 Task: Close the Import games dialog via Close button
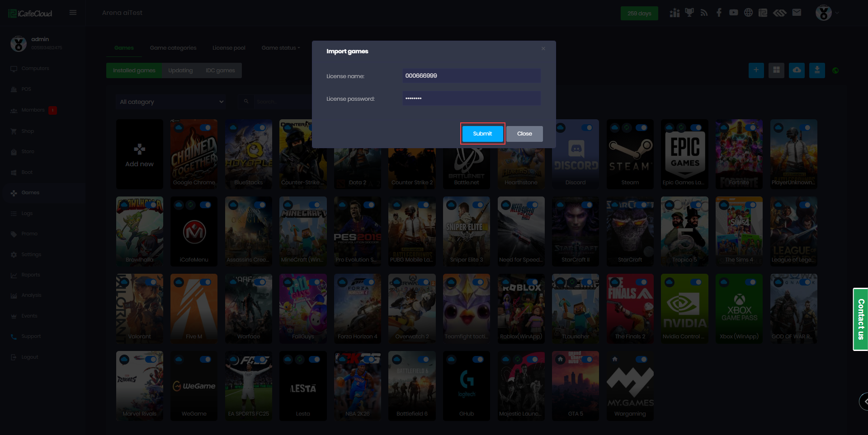(x=524, y=134)
